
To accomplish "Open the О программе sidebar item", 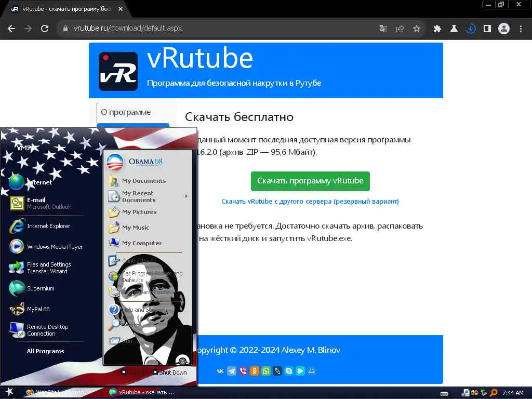I will (x=132, y=112).
